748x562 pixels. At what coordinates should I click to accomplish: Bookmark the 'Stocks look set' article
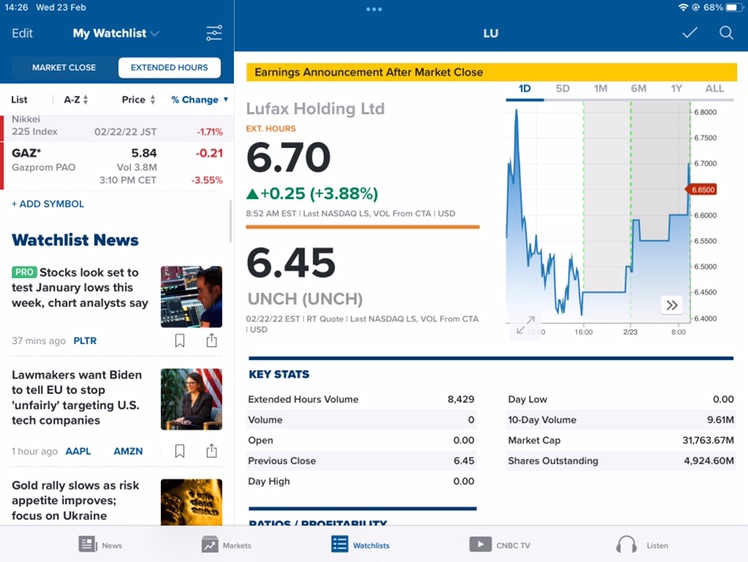[x=179, y=341]
